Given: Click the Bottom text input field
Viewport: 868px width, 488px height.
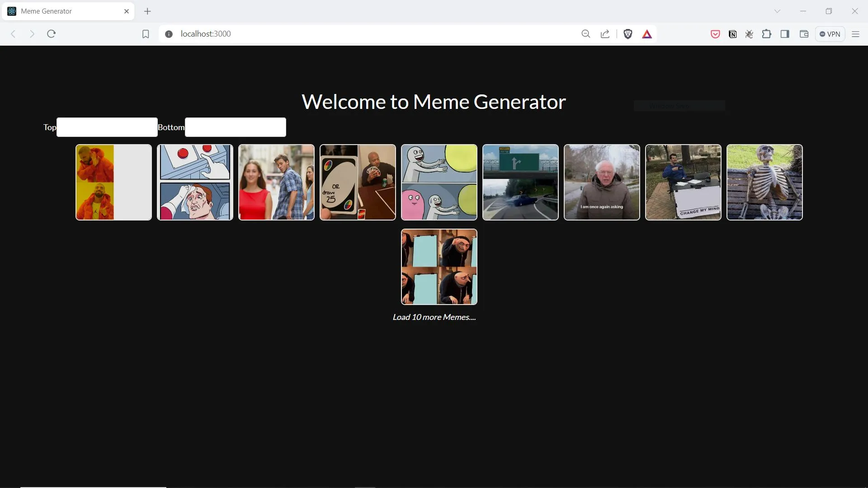Looking at the screenshot, I should pyautogui.click(x=236, y=127).
